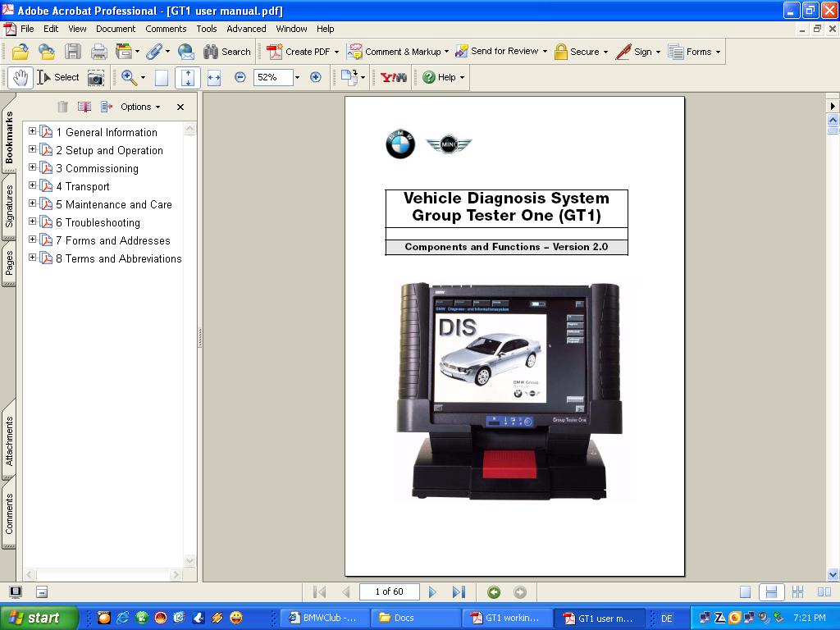Expand the 6 Troubleshooting bookmark
The height and width of the screenshot is (630, 840).
click(32, 221)
